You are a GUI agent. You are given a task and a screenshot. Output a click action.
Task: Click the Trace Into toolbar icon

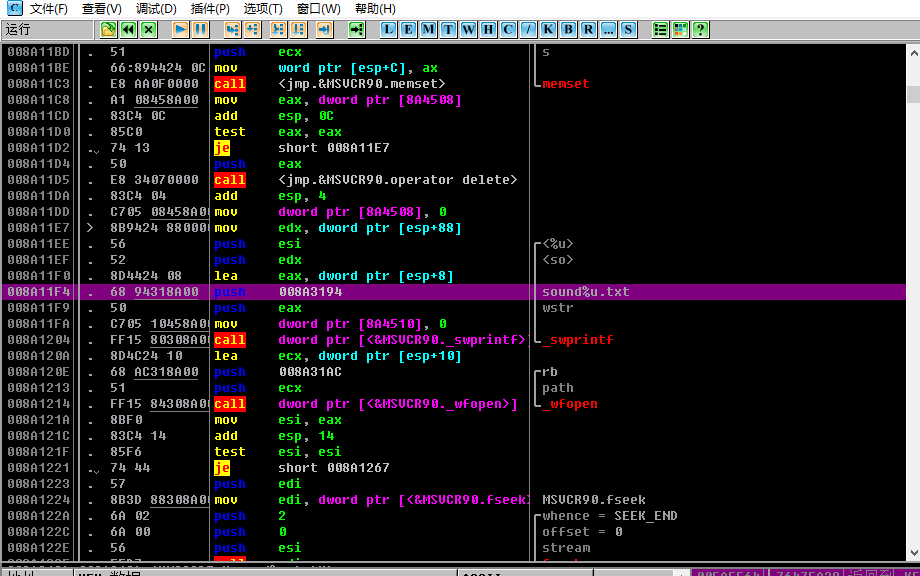(278, 29)
